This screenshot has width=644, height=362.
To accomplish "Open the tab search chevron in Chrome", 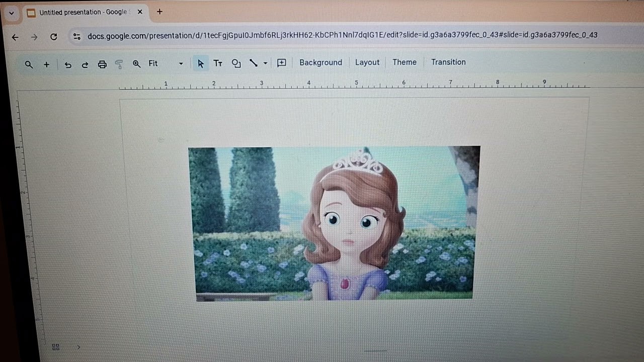I will tap(11, 13).
